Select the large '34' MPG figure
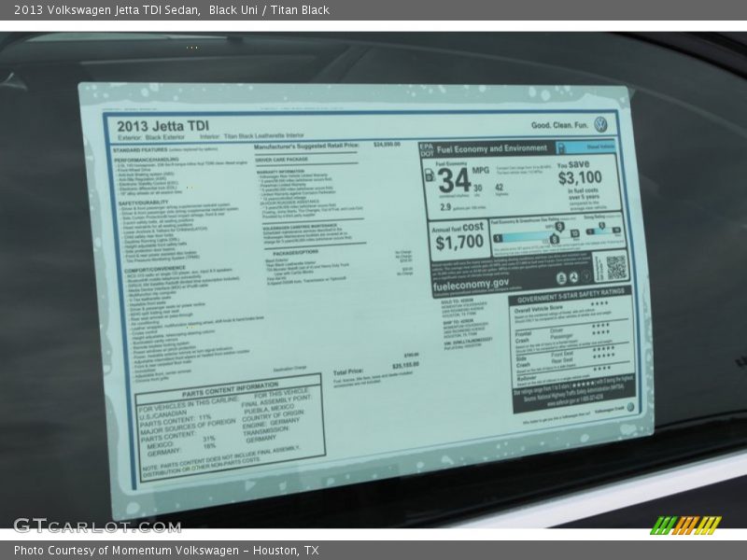 point(454,181)
